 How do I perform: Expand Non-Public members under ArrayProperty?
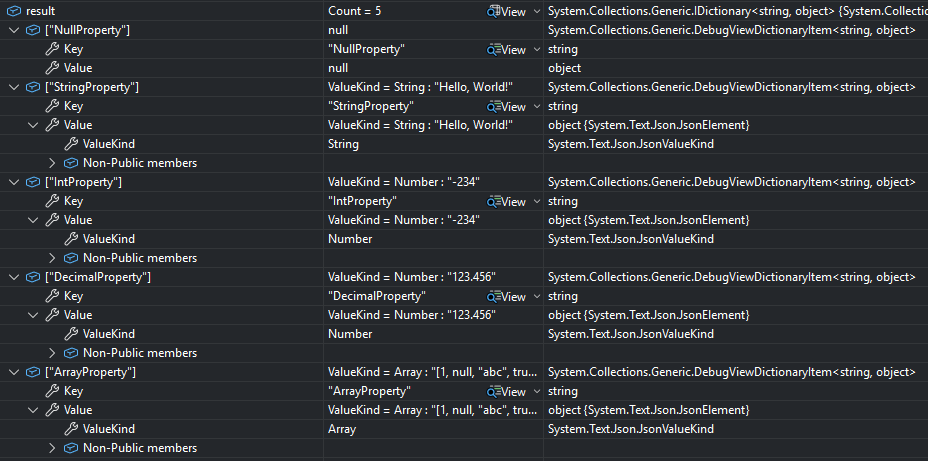click(52, 448)
